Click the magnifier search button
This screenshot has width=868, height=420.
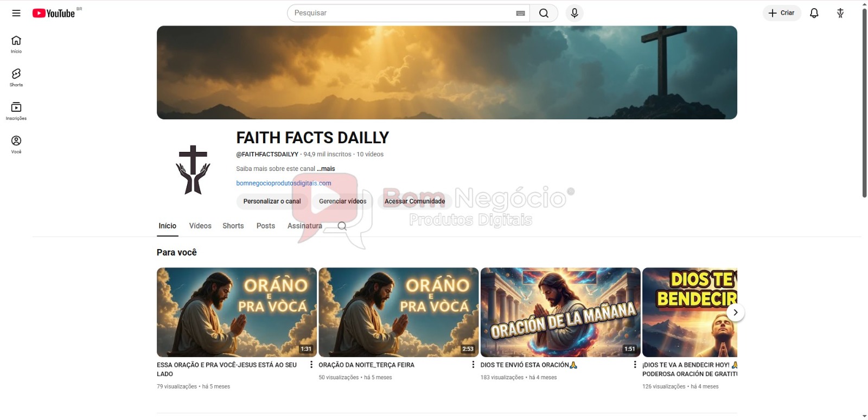(x=544, y=13)
